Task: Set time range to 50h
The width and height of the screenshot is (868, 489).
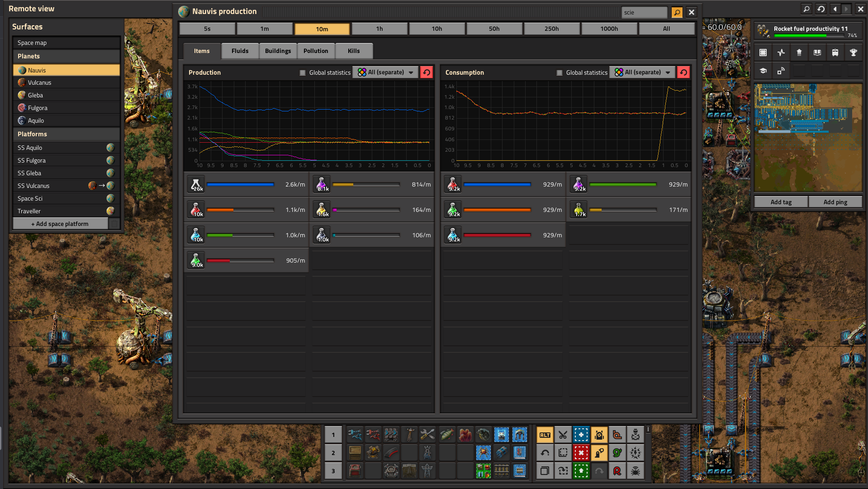Action: [x=494, y=29]
